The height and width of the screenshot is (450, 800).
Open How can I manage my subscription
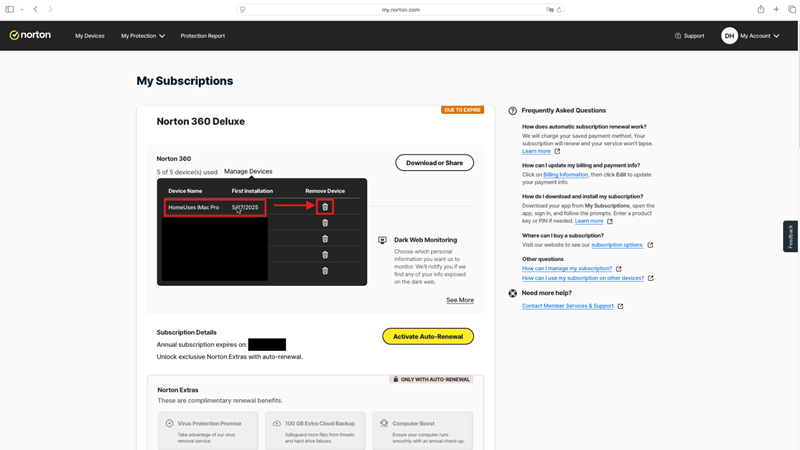(x=567, y=268)
